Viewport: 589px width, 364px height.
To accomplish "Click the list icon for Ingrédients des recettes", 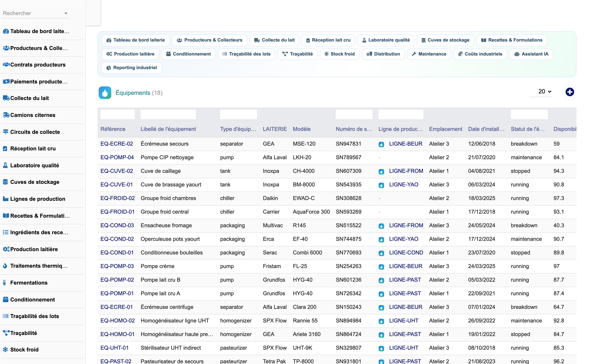I will coord(5,232).
